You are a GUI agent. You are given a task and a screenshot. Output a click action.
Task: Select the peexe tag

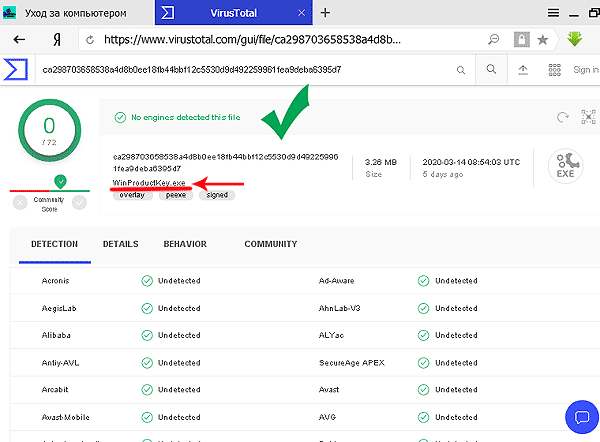click(x=176, y=195)
